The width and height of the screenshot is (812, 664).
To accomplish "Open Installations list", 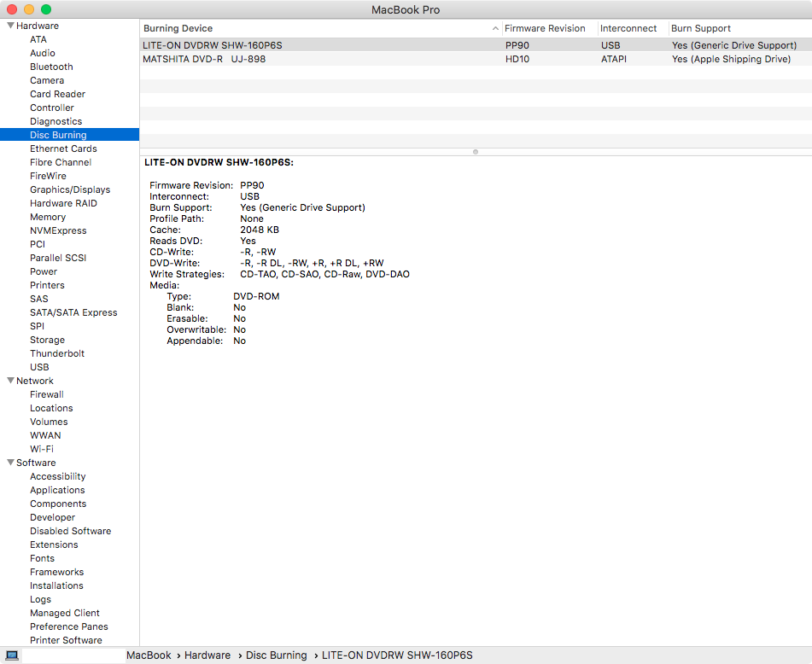I will point(56,585).
